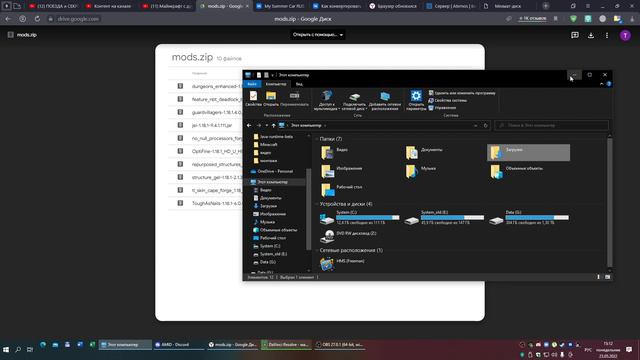The image size is (640, 360).
Task: Open Windows taskbar search
Action: click(18, 349)
